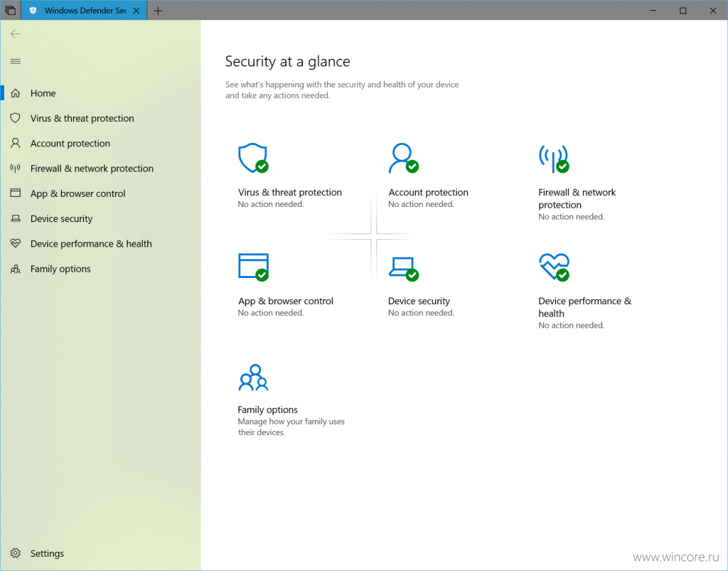Screen dimensions: 728x571
Task: Open Device performance & health in sidebar
Action: [100, 244]
